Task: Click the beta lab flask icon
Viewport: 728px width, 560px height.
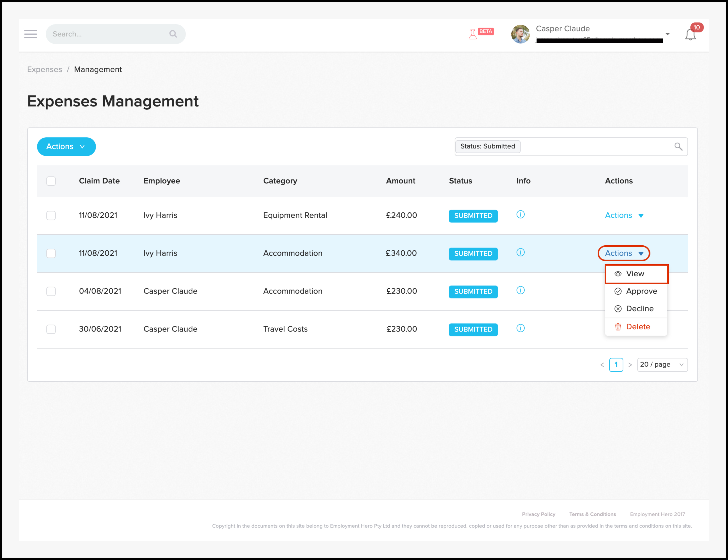Action: 473,34
